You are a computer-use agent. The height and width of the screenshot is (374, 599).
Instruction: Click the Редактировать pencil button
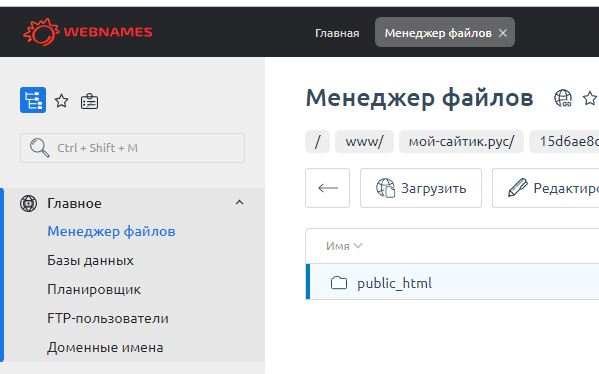(x=546, y=188)
